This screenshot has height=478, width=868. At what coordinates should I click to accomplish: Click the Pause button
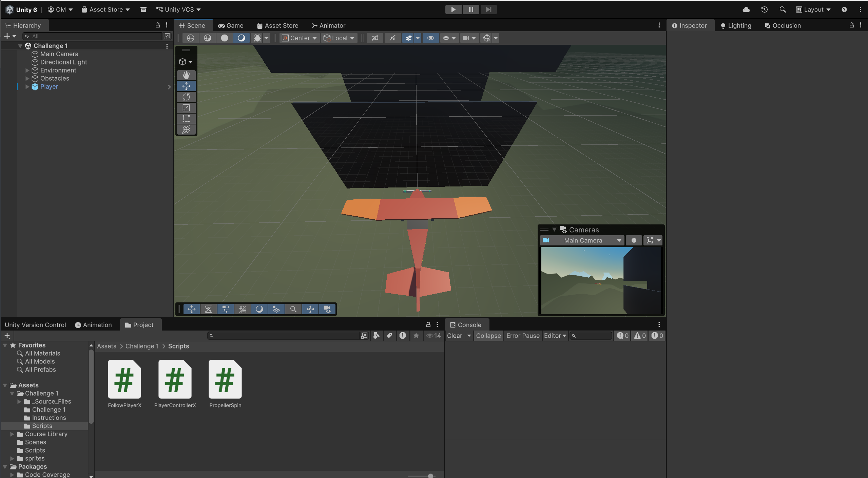(x=471, y=9)
